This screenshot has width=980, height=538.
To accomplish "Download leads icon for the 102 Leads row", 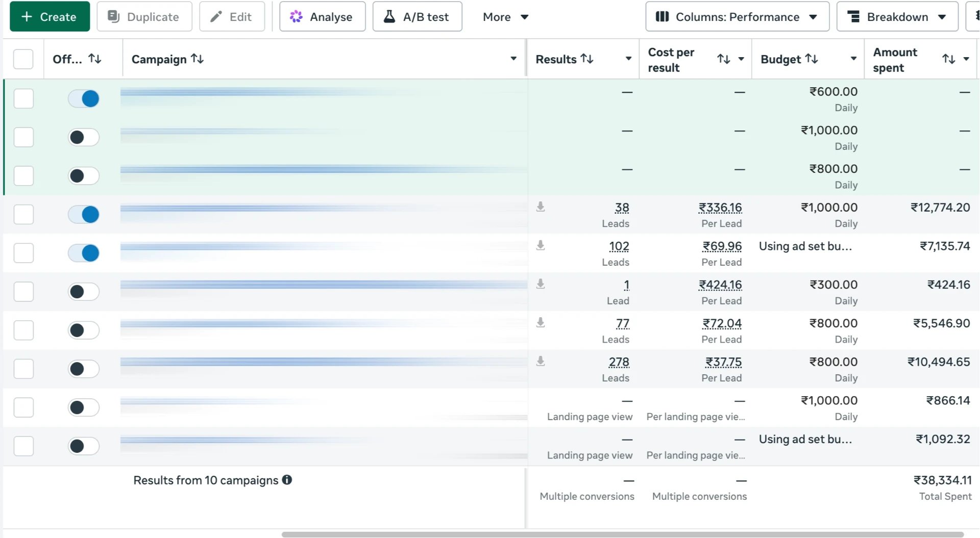I will click(541, 245).
